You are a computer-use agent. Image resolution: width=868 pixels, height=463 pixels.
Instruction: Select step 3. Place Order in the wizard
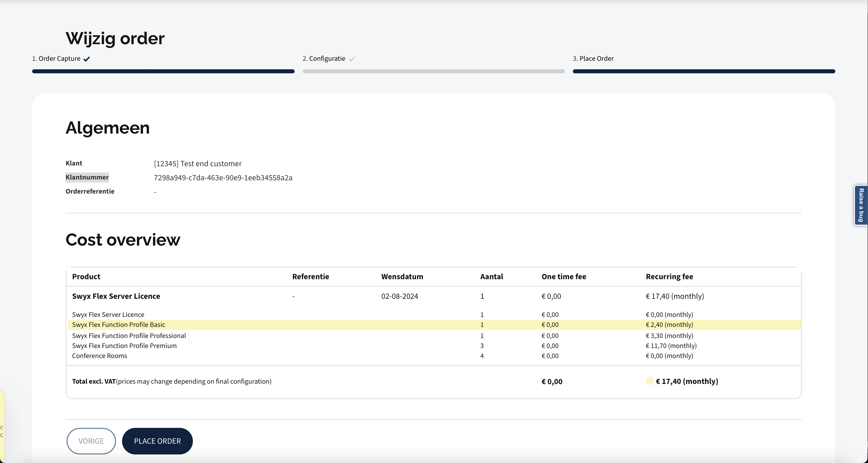point(593,58)
